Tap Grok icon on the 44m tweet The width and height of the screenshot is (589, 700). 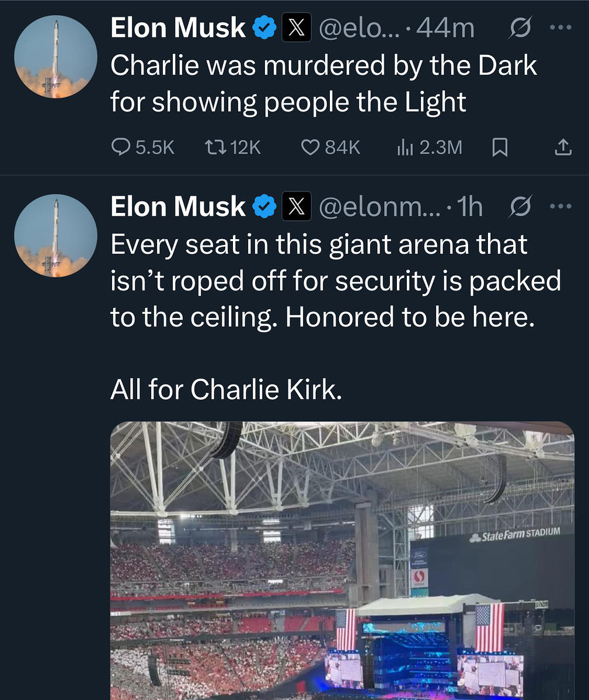tap(520, 28)
